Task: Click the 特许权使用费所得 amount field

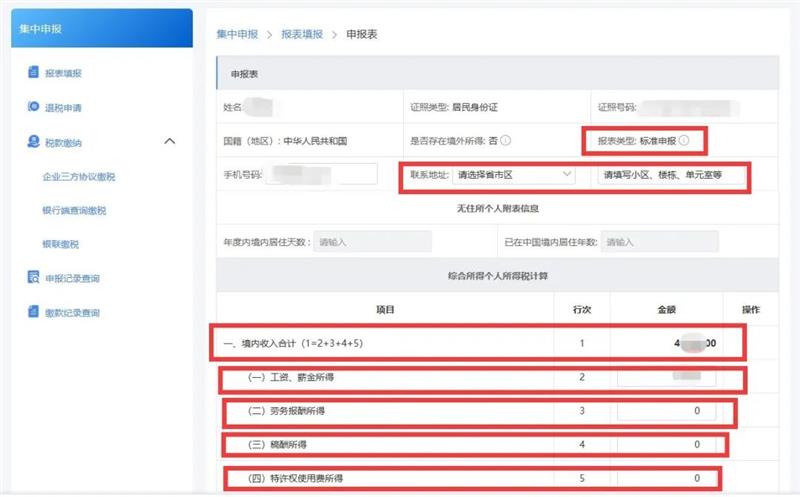Action: [x=667, y=478]
